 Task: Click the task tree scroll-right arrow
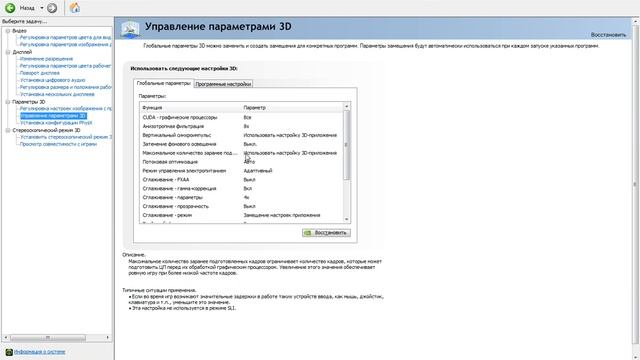click(x=108, y=338)
